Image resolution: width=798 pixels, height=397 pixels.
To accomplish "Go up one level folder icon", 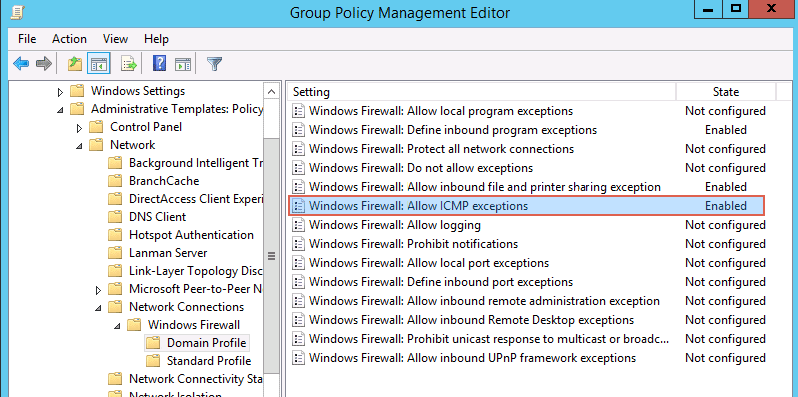I will [75, 64].
